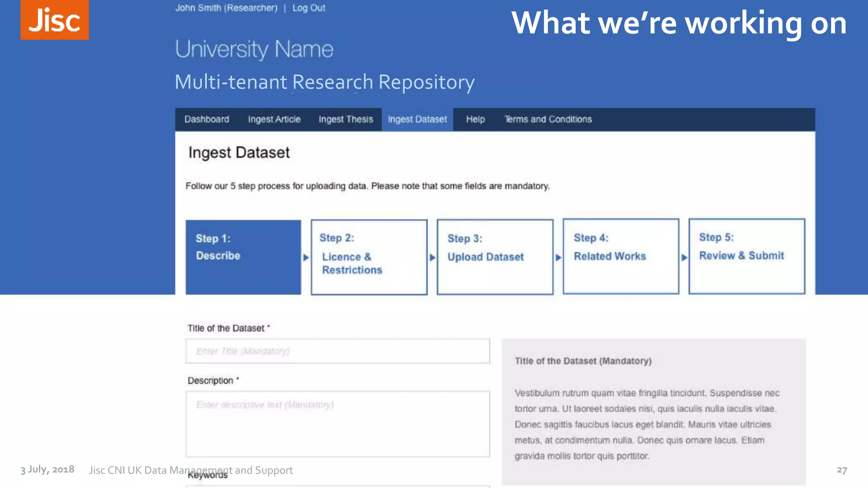The image size is (868, 488).
Task: Click the 'Description *' field label
Action: 214,381
